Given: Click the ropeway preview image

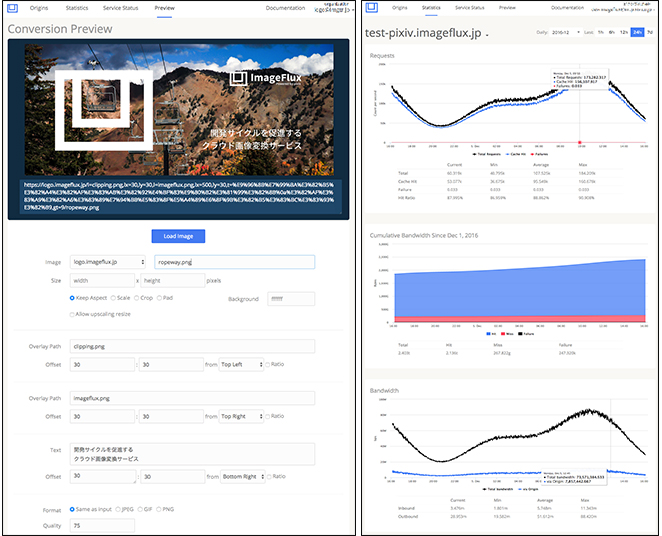Looking at the screenshot, I should point(179,110).
